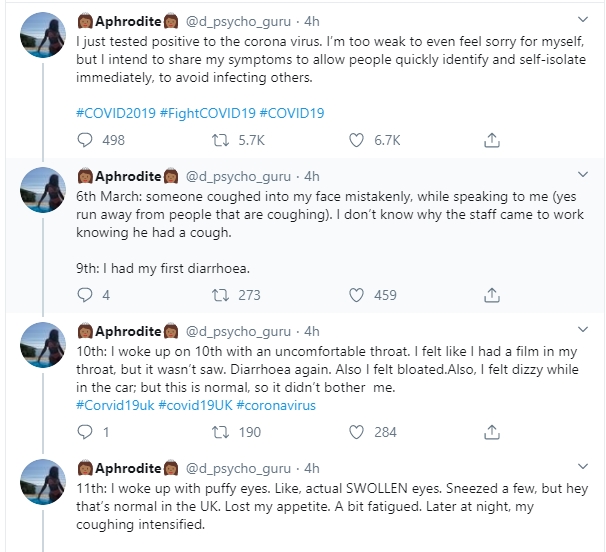Share the 6th March tweet
Viewport: 606px width, 552px height.
(x=491, y=295)
